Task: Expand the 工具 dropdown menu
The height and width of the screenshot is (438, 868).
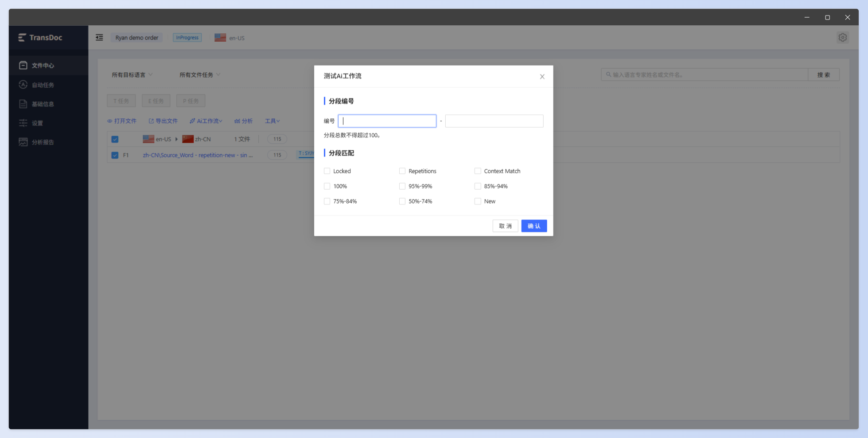Action: click(x=272, y=121)
